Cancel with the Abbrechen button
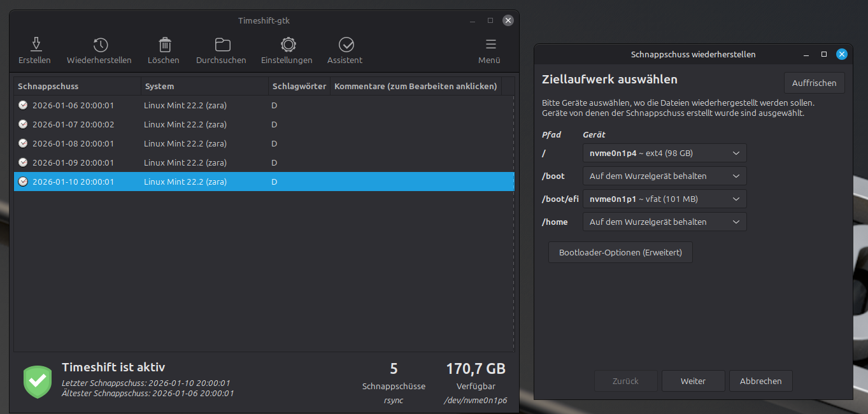This screenshot has height=414, width=868. pos(760,381)
